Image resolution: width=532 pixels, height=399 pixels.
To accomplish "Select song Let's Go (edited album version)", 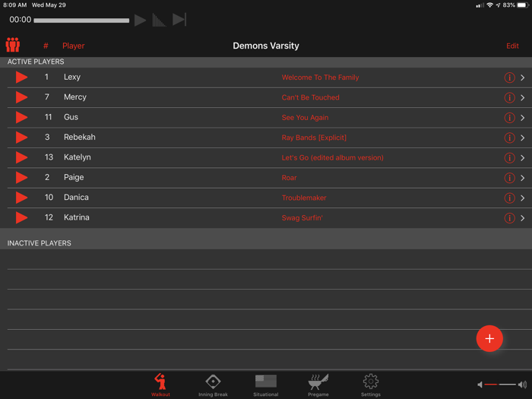I will point(333,157).
